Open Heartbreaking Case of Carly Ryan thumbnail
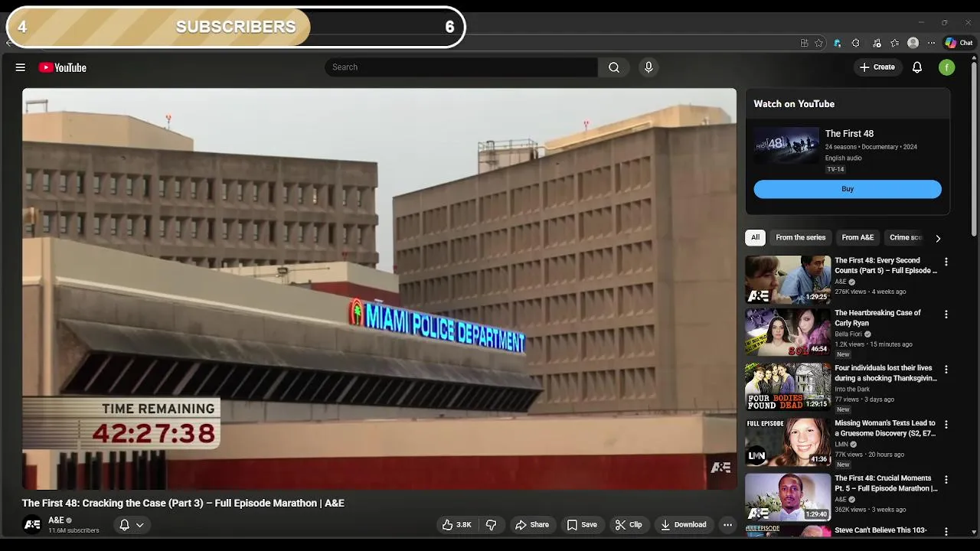Viewport: 980px width, 551px height. tap(788, 332)
